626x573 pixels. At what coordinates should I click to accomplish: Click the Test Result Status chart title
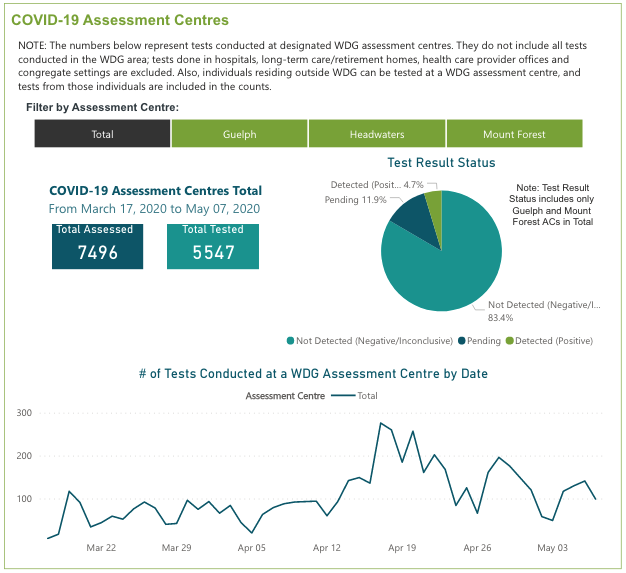(x=441, y=162)
